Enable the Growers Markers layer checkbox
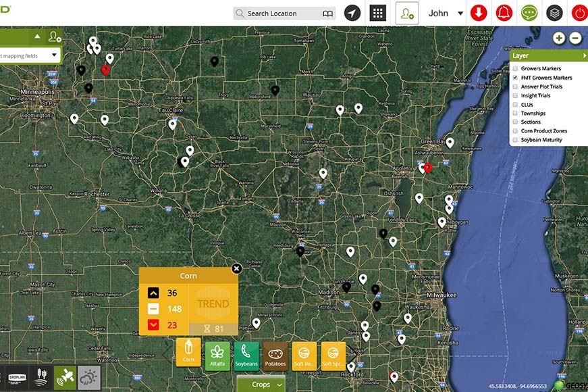The height and width of the screenshot is (392, 588). [x=516, y=69]
